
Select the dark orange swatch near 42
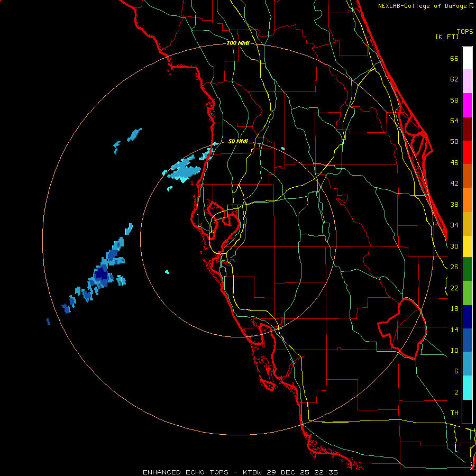467,176
